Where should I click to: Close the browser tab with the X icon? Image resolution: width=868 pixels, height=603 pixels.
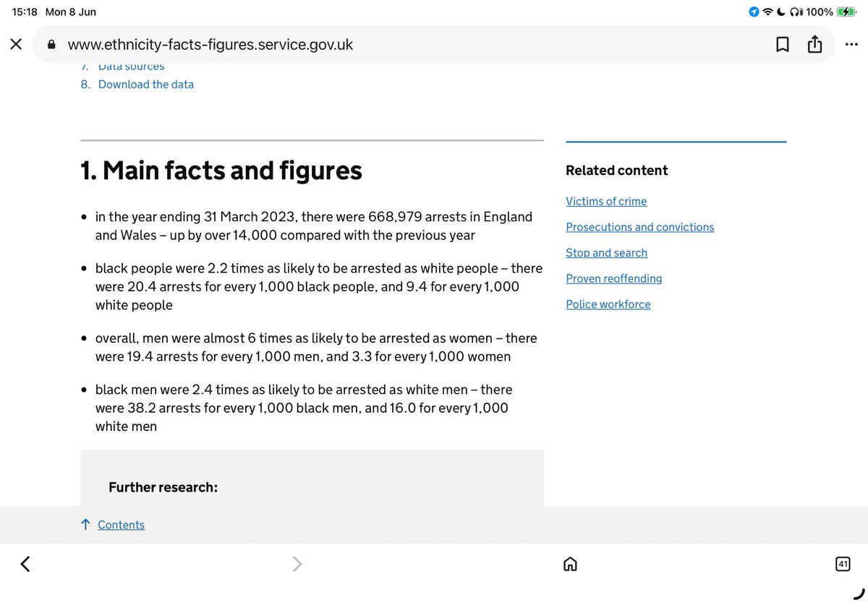tap(16, 45)
